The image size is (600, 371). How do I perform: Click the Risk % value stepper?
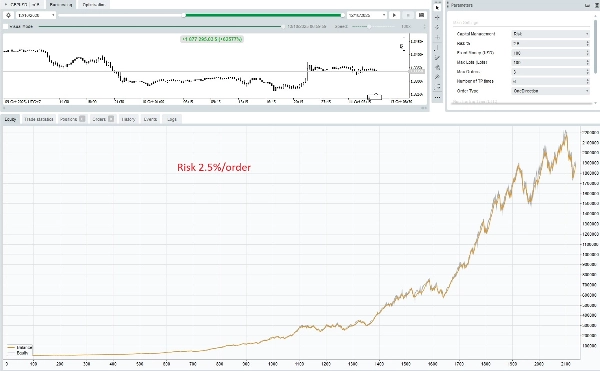point(587,43)
